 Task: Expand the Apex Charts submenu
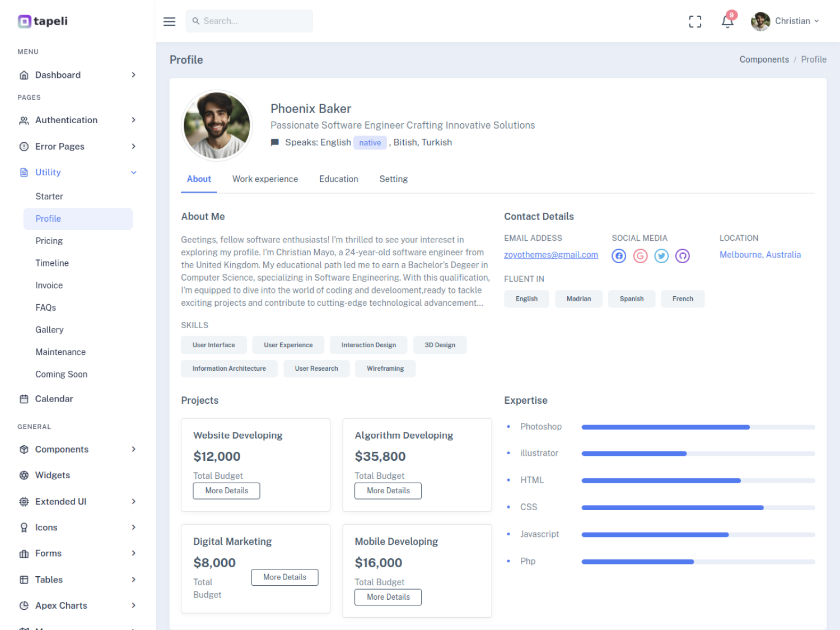[133, 605]
